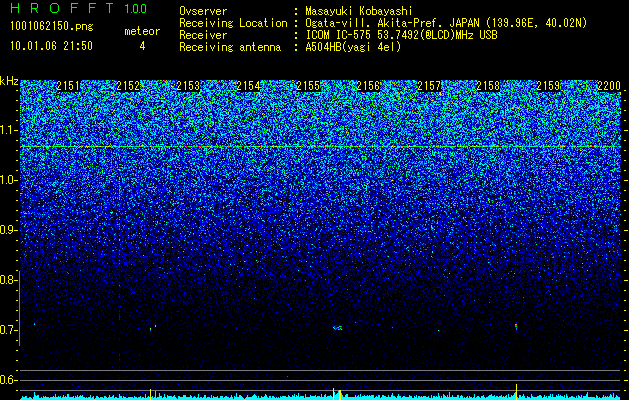
Task: Click the kHz axis unit label
Action: point(9,81)
